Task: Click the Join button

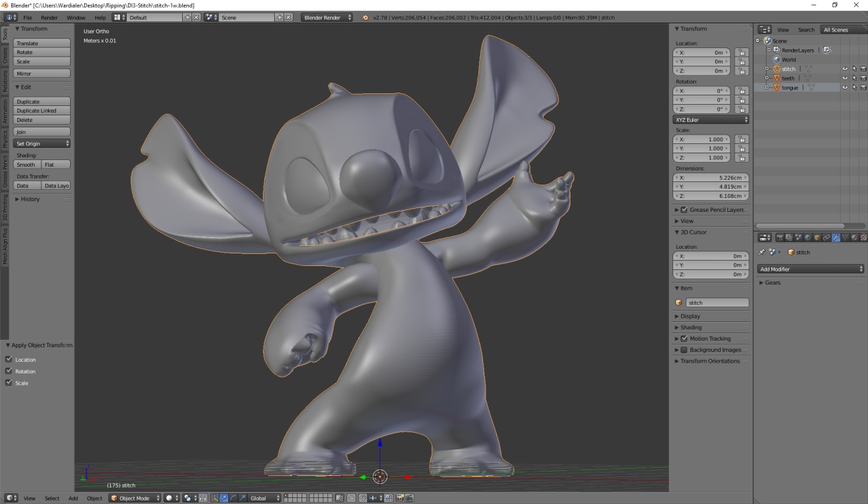Action: (x=42, y=132)
